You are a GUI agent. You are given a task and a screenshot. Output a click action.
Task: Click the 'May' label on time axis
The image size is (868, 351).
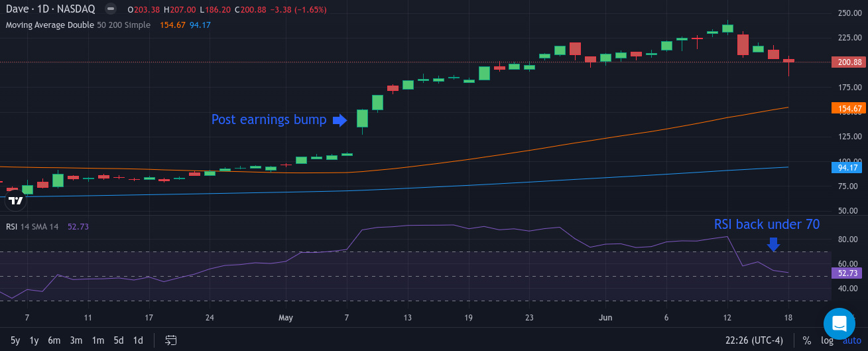[286, 317]
